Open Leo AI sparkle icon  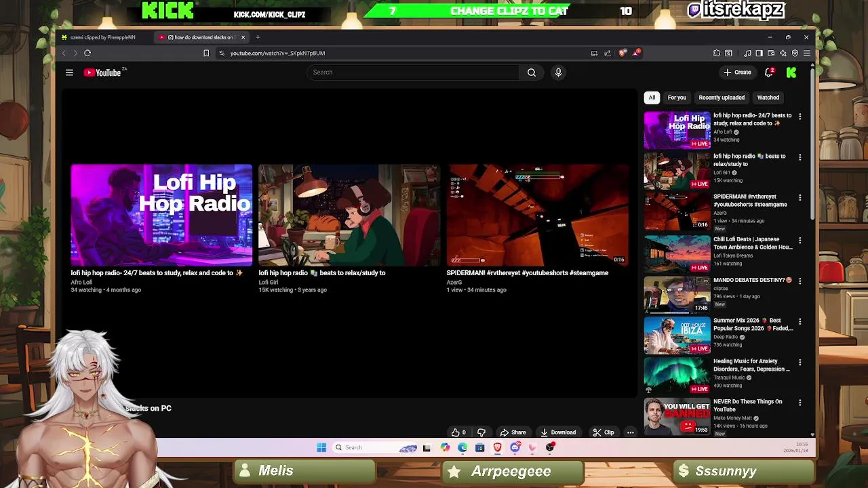click(783, 53)
